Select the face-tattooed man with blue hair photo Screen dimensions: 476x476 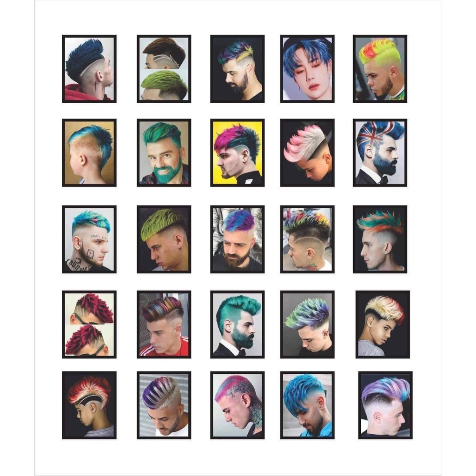point(89,239)
